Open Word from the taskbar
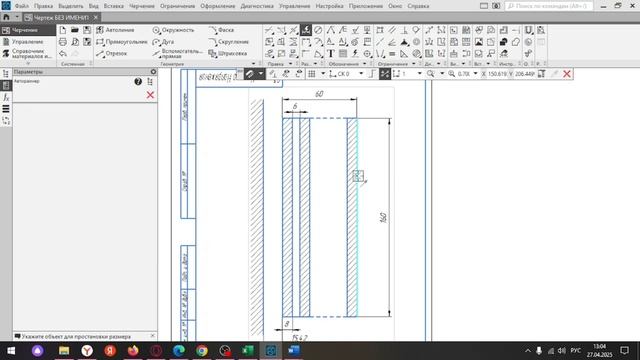 coord(293,351)
